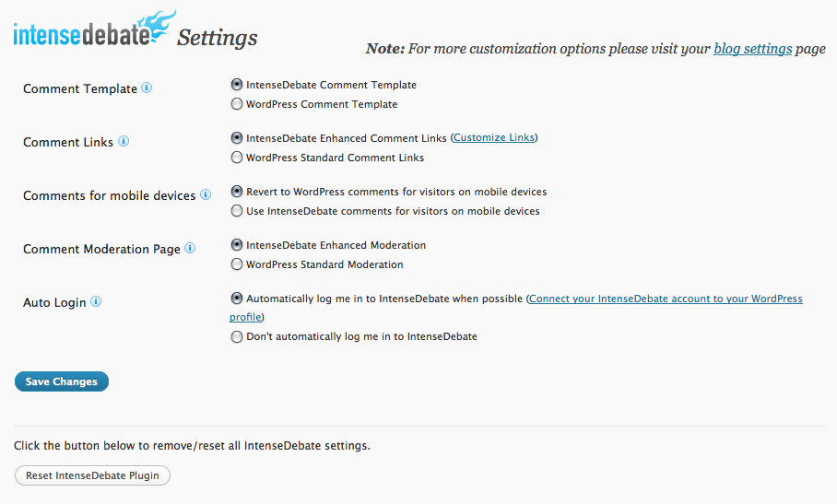Screen dimensions: 837x504
Task: Open the Customize Links hyperlink
Action: click(493, 138)
